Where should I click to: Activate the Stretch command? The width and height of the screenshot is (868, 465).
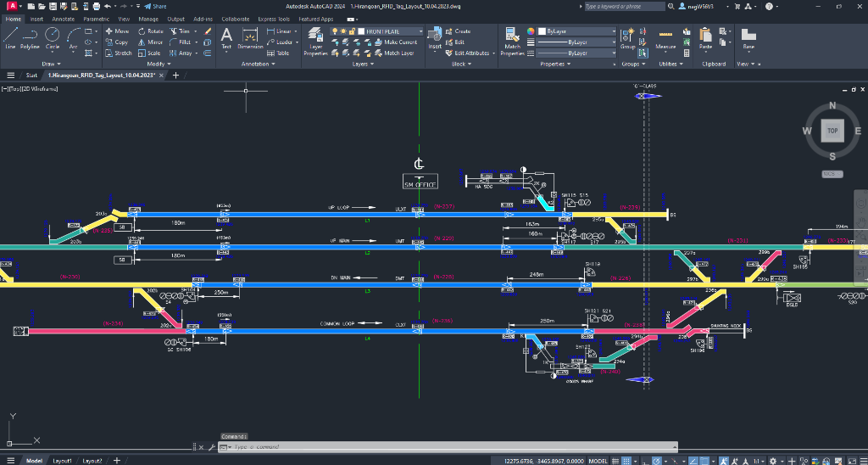(x=119, y=53)
